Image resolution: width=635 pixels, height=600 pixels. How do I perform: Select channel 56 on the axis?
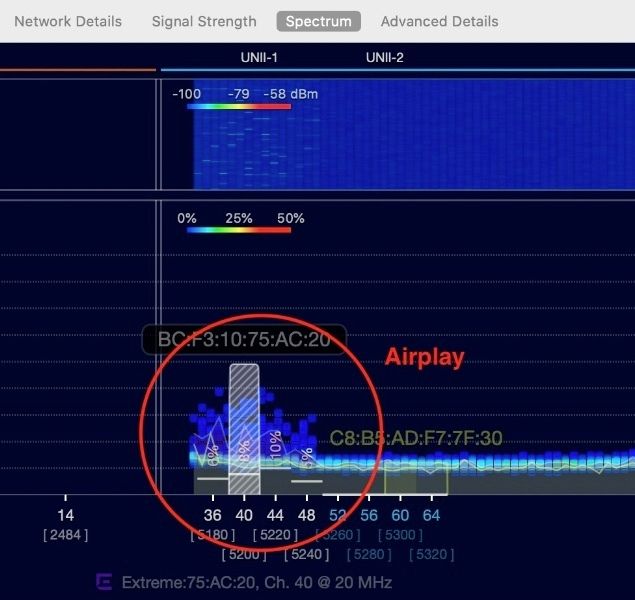tap(369, 515)
